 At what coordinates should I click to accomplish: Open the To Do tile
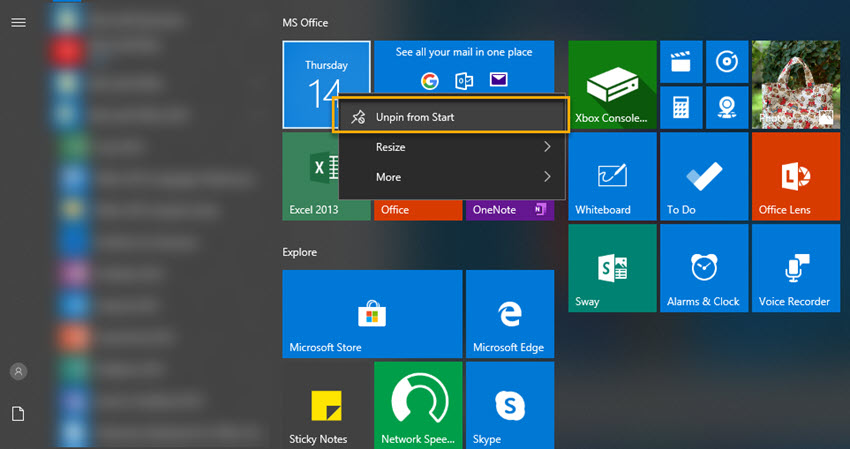[x=704, y=176]
